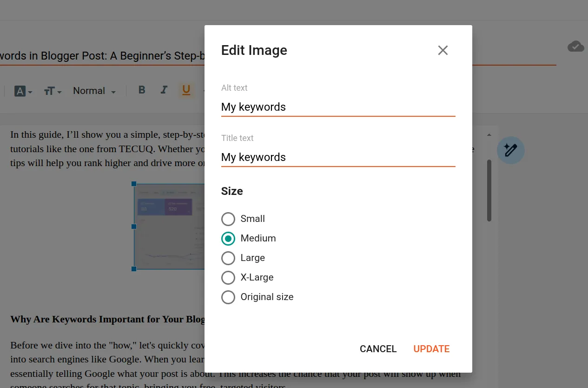This screenshot has height=388, width=588.
Task: Close the Edit Image dialog
Action: pyautogui.click(x=443, y=50)
